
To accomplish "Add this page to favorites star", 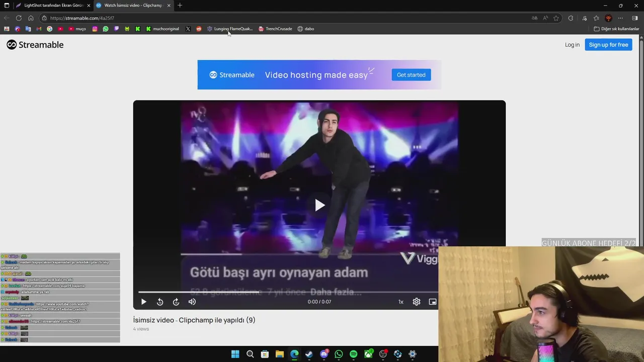I will [x=556, y=18].
